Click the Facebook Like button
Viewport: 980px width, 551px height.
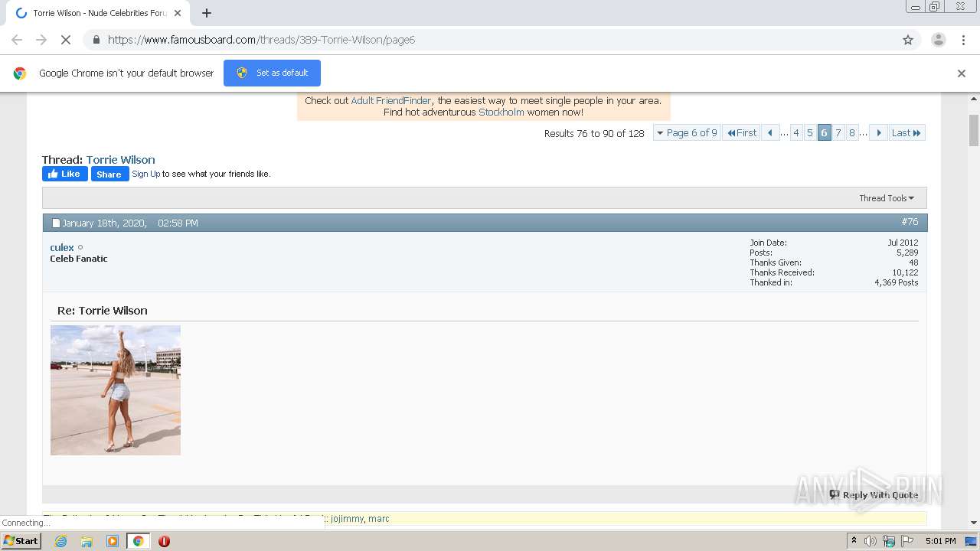64,174
